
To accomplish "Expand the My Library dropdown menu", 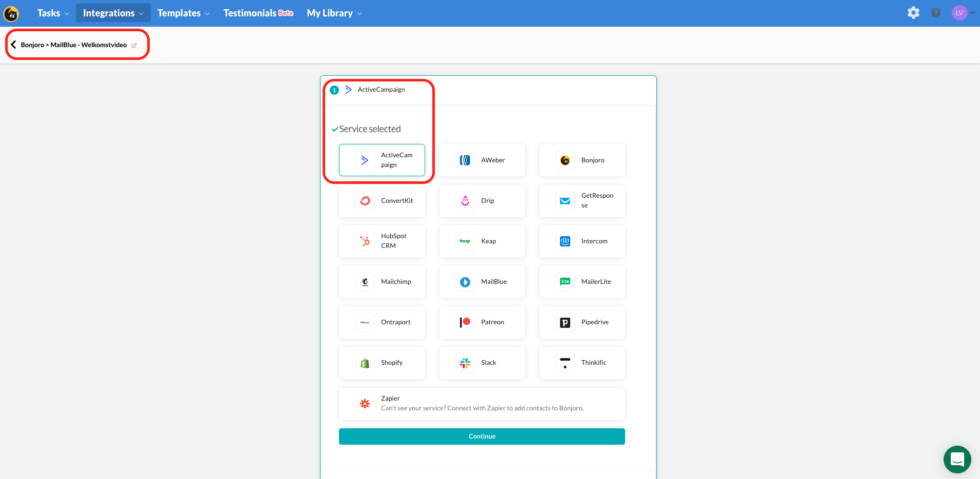I will [x=334, y=13].
